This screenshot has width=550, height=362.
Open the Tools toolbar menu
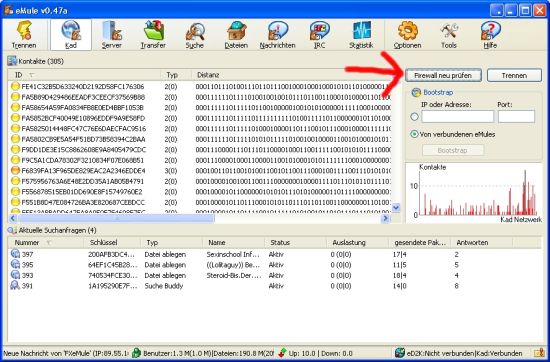pyautogui.click(x=449, y=35)
